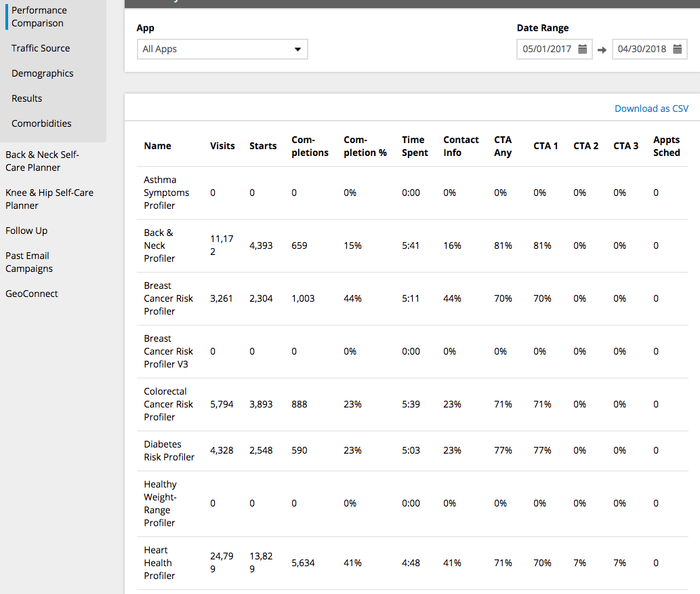Expand the All Apps dropdown

tap(222, 49)
